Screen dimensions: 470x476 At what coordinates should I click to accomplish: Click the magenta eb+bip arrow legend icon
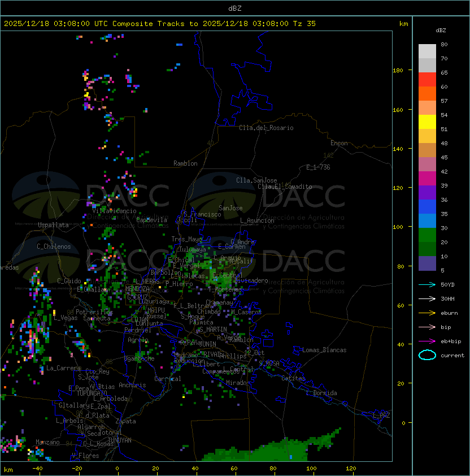point(427,341)
